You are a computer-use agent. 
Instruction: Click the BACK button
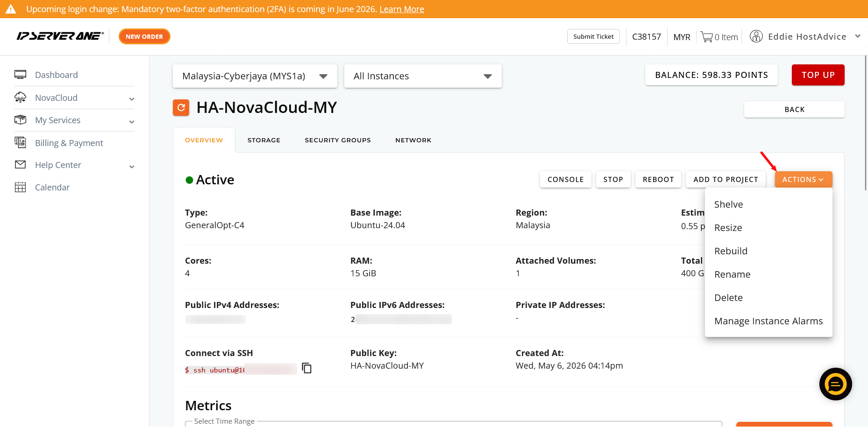pos(794,110)
